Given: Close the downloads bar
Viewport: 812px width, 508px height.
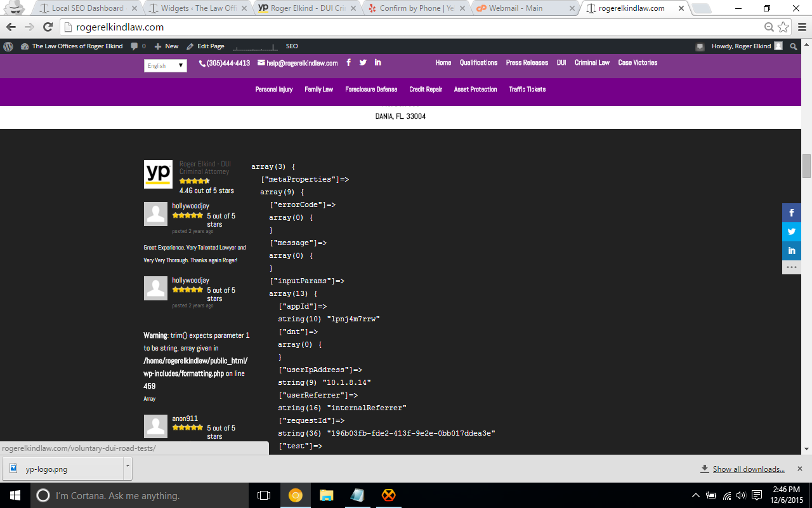Looking at the screenshot, I should tap(801, 469).
